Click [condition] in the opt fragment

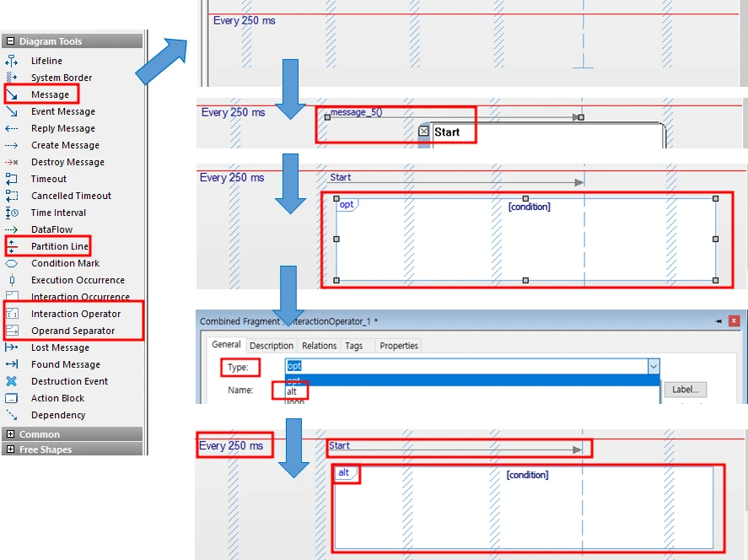[x=529, y=207]
